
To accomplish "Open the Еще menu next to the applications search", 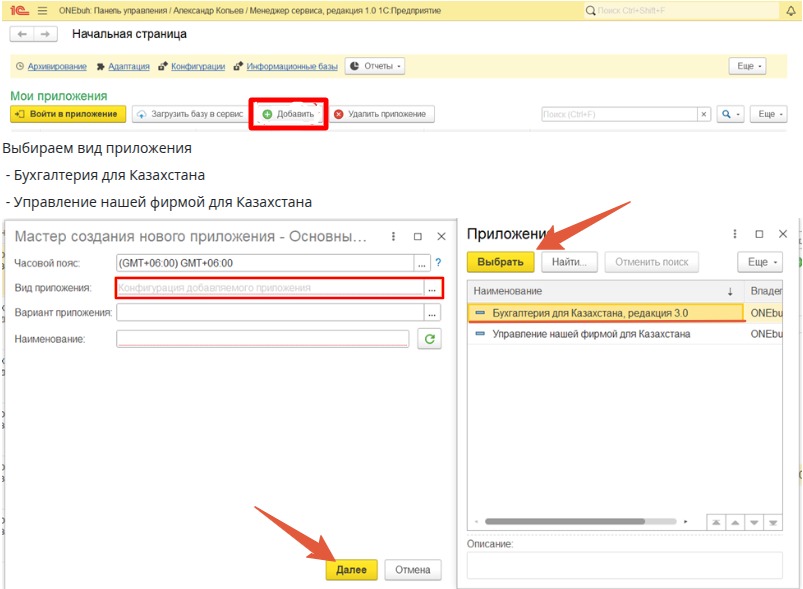I will tap(768, 114).
